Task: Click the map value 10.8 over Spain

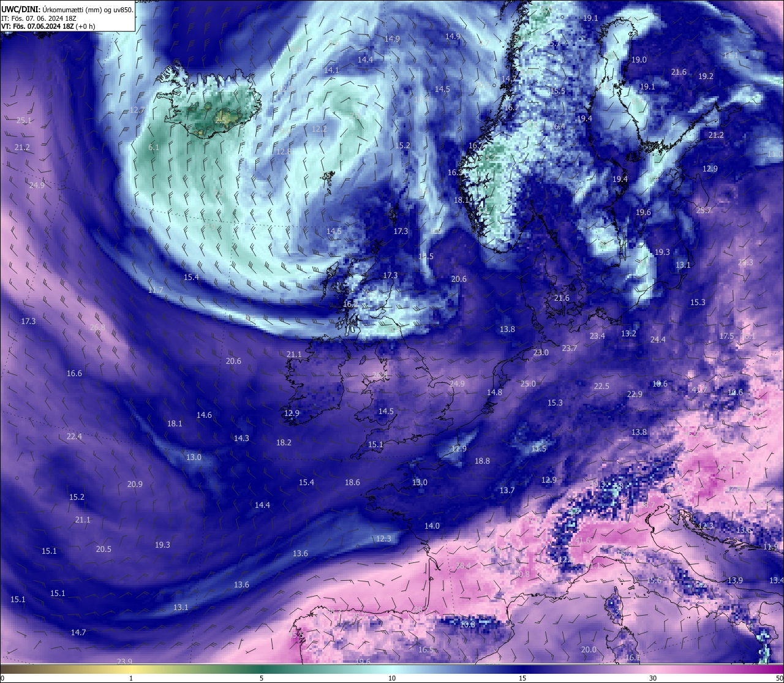Action: 467,625
